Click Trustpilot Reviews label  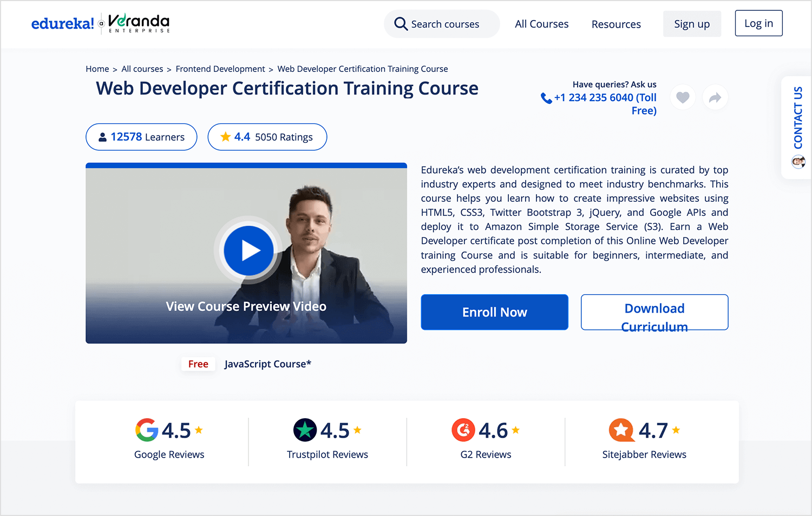coord(328,454)
